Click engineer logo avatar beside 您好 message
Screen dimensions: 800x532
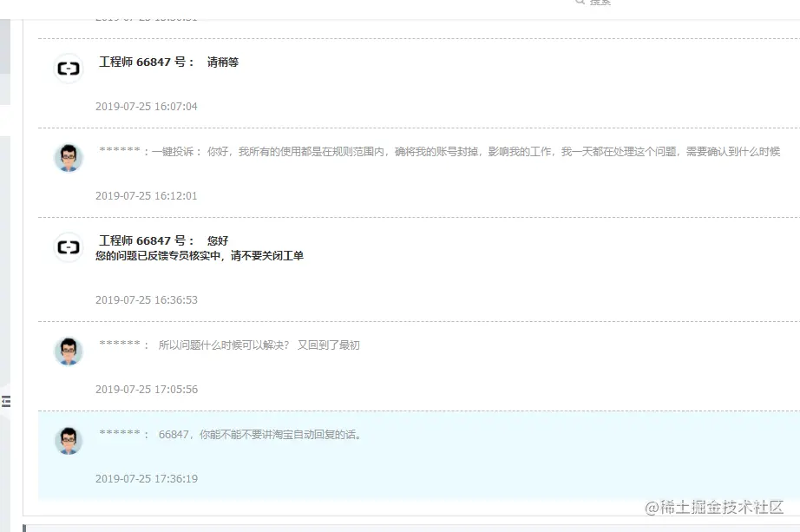coord(69,247)
